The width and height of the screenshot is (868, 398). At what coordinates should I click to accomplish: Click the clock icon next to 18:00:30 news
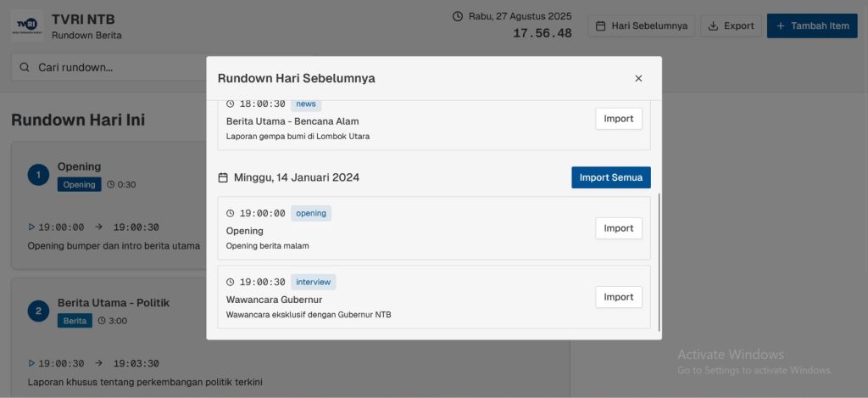[231, 104]
